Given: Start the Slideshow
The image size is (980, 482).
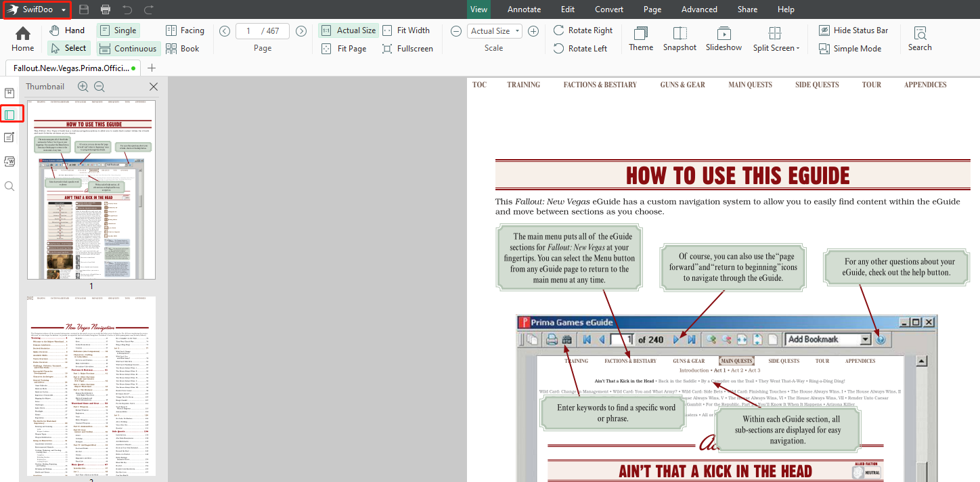Looking at the screenshot, I should point(723,39).
